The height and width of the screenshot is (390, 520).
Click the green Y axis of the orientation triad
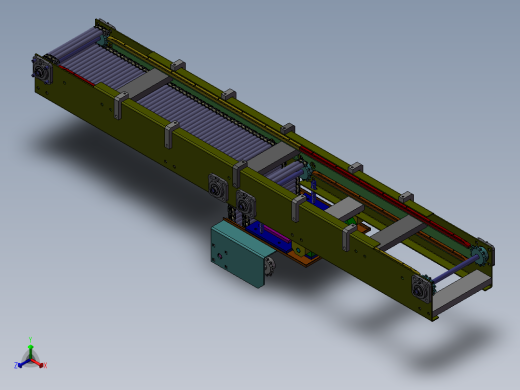pos(30,348)
